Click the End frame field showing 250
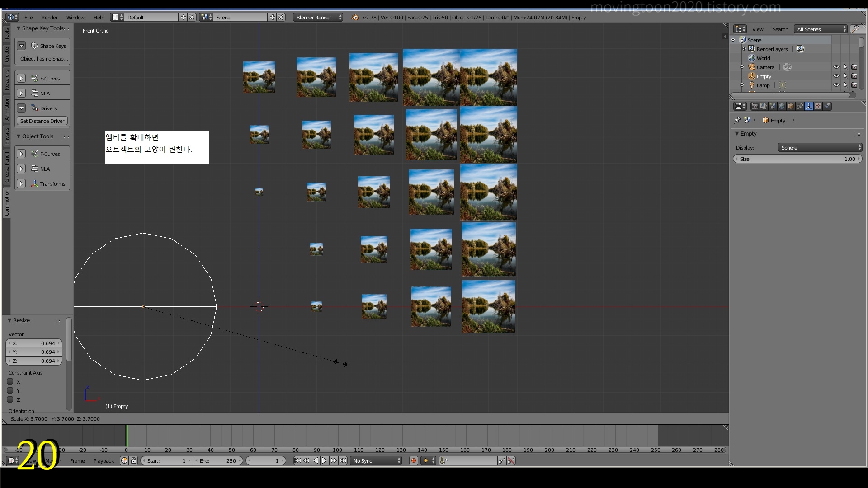This screenshot has height=488, width=868. 218,460
